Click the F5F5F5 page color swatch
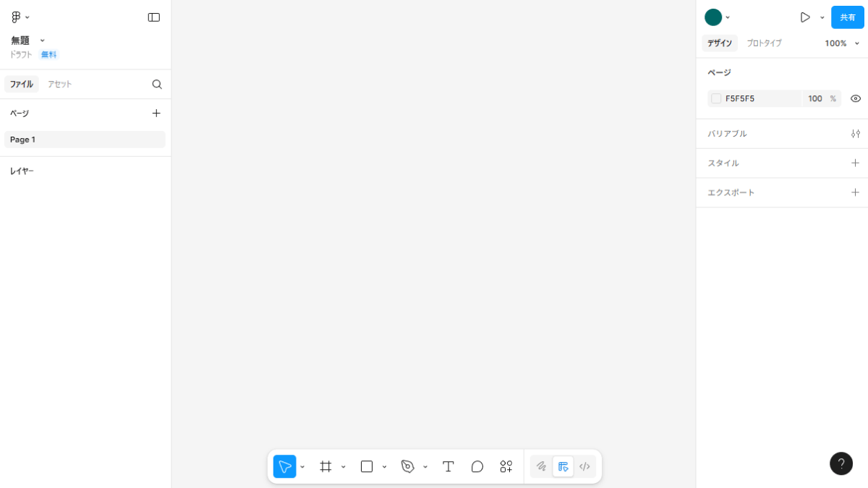 716,98
